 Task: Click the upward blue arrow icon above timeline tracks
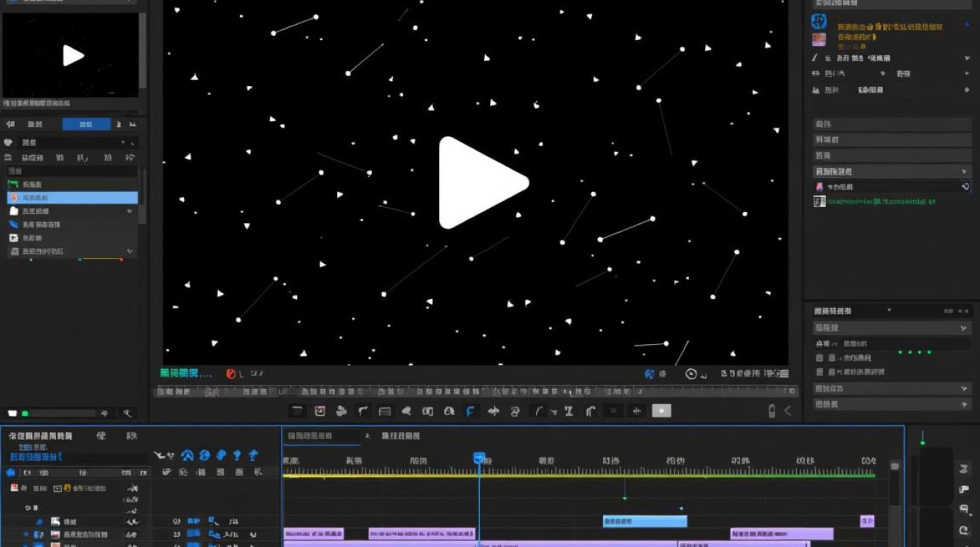pos(253,455)
